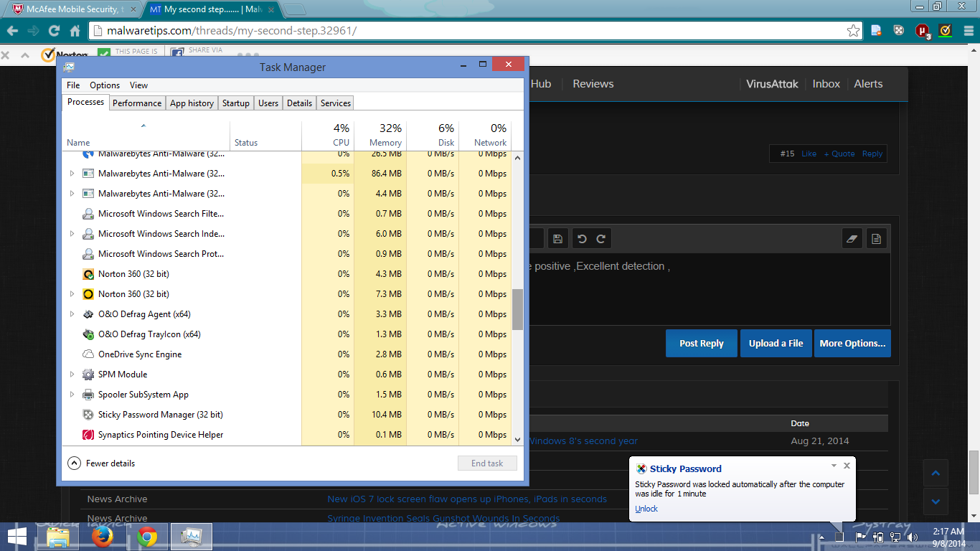Open the uBlock extension icon with badge 3

[923, 31]
